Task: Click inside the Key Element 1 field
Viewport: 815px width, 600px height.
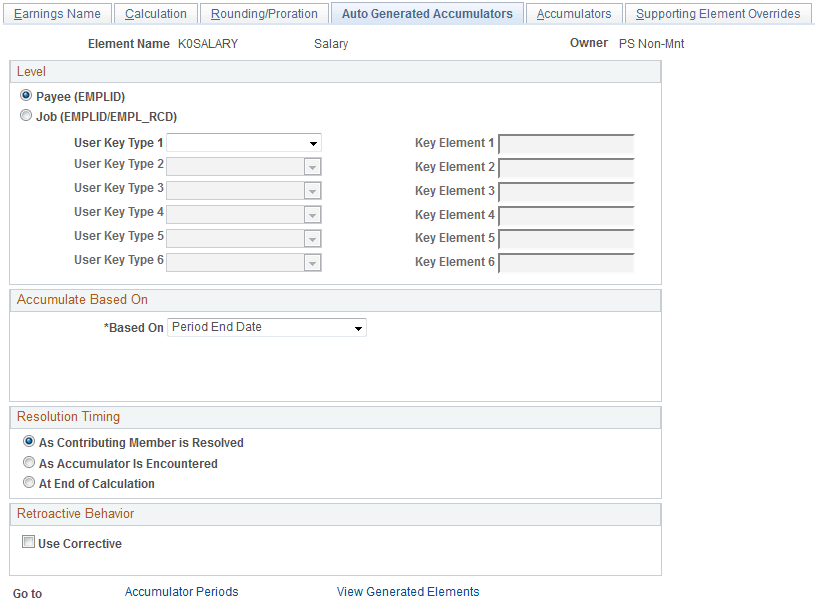Action: click(x=566, y=144)
